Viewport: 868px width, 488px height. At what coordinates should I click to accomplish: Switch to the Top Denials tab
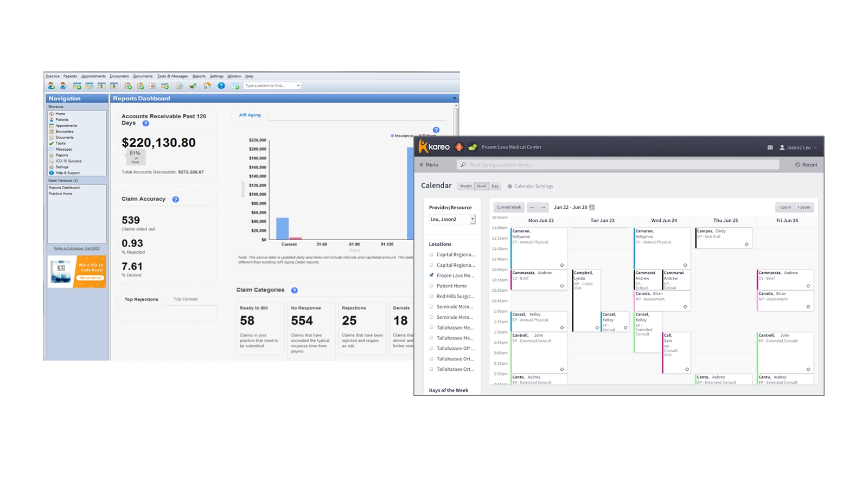pyautogui.click(x=186, y=299)
